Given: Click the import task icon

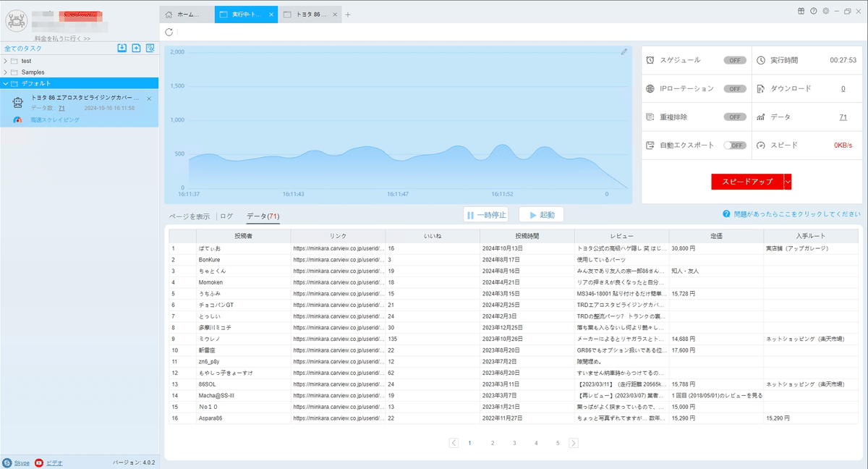Looking at the screenshot, I should 122,48.
